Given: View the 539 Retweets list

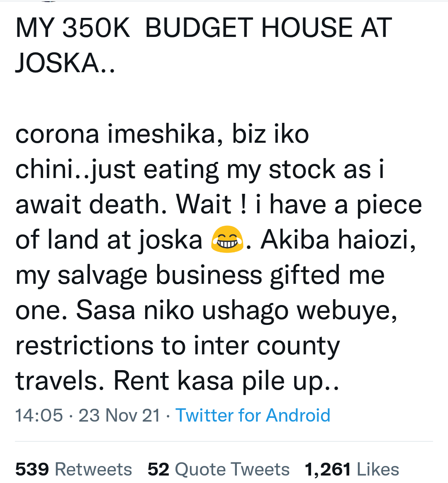Looking at the screenshot, I should click(x=73, y=469).
